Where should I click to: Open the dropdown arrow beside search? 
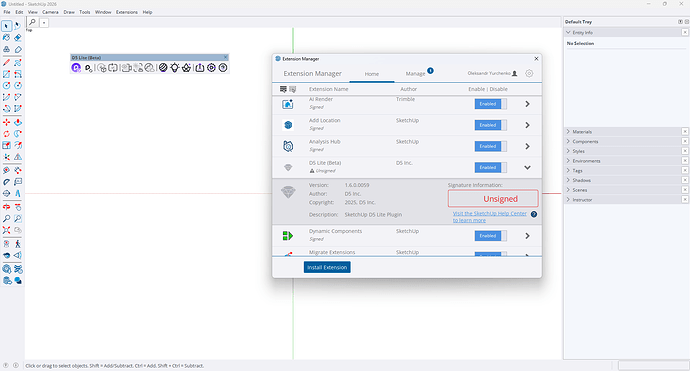pyautogui.click(x=44, y=23)
